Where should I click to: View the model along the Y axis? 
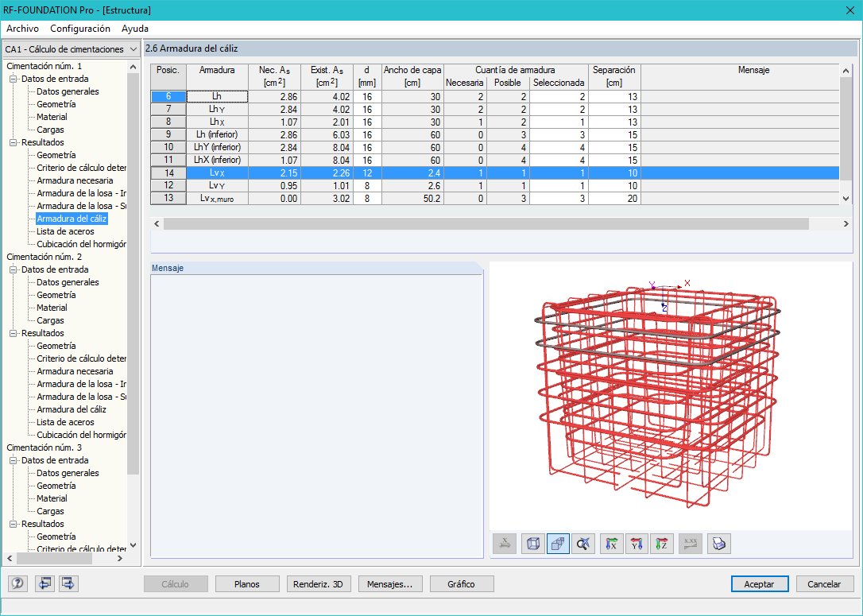[x=637, y=544]
